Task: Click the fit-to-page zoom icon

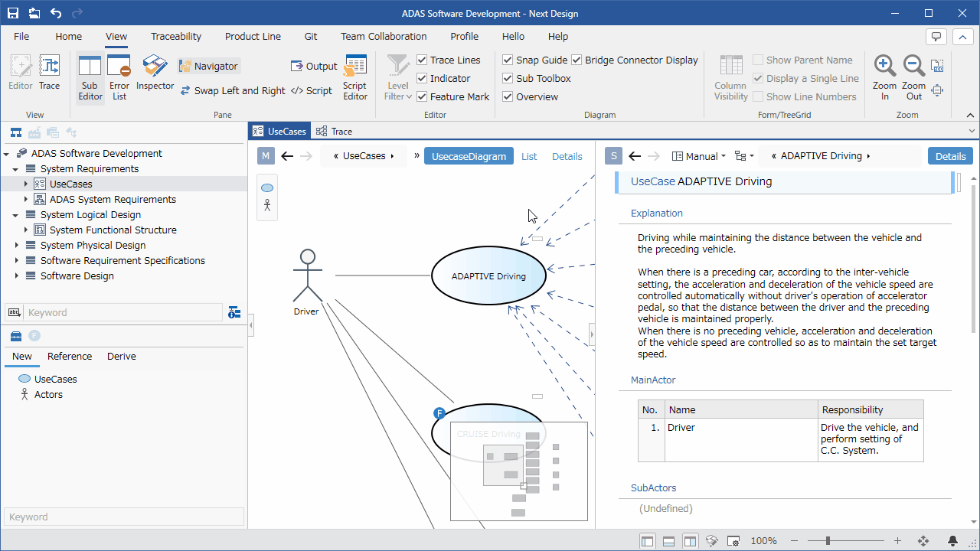Action: (937, 90)
